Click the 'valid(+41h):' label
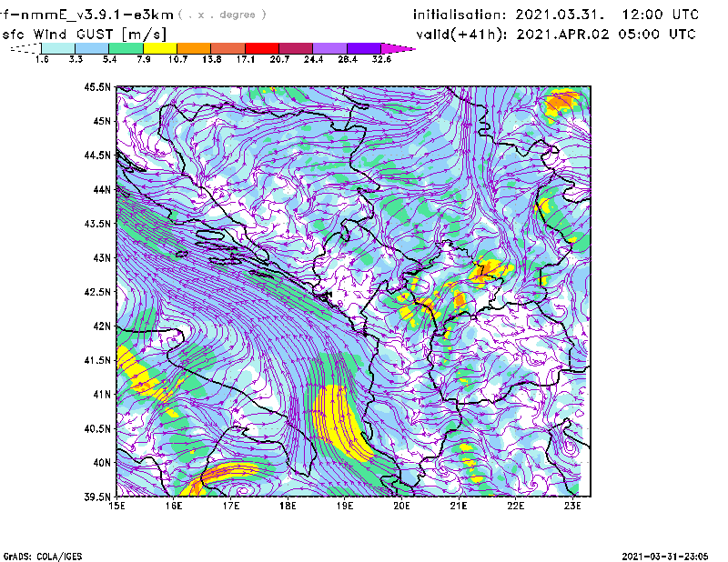Viewport: 728px width, 562px height. [461, 35]
